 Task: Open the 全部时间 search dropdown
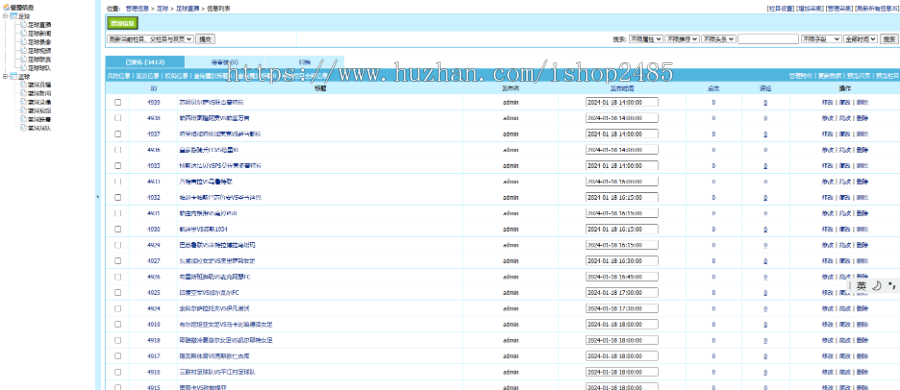861,39
